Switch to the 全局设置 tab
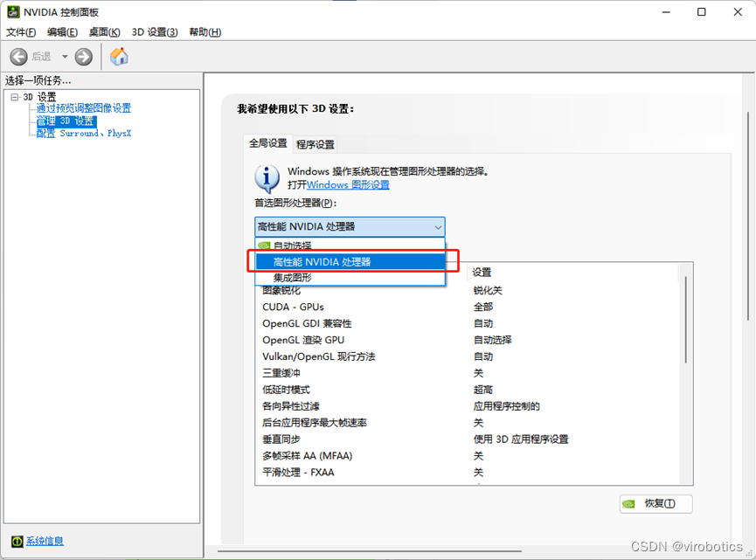This screenshot has width=756, height=560. click(267, 143)
